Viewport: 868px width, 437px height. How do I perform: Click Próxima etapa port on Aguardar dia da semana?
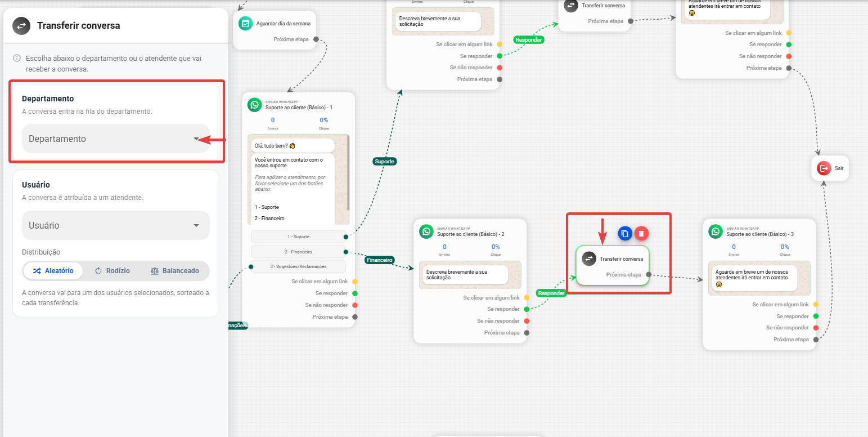(x=316, y=39)
